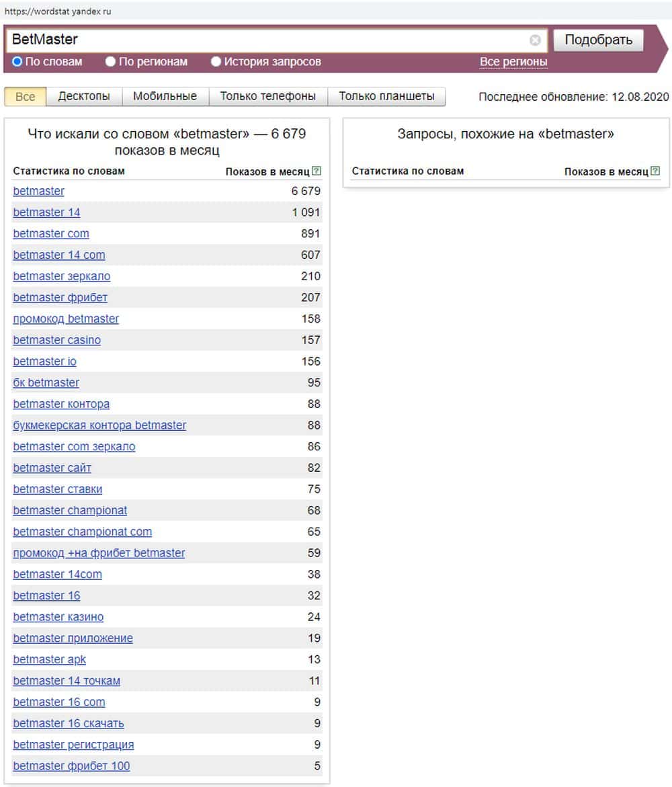Click the Подобрать button
This screenshot has width=672, height=787.
[598, 40]
